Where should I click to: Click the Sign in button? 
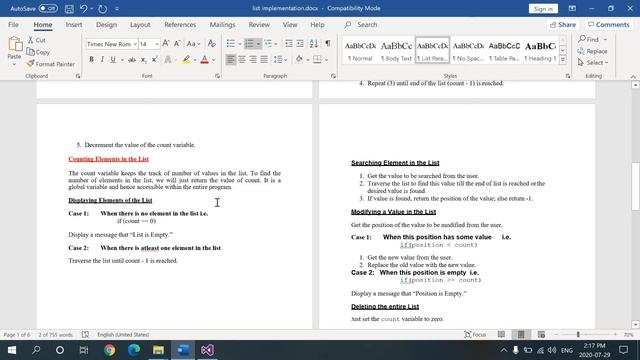[543, 9]
